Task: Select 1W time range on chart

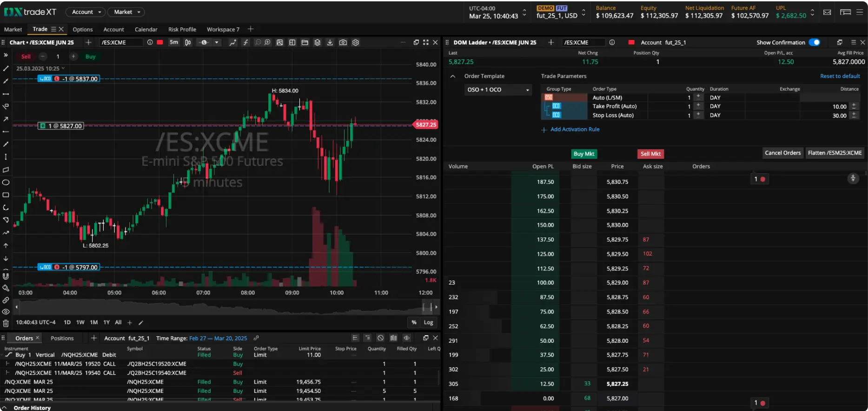Action: point(80,322)
